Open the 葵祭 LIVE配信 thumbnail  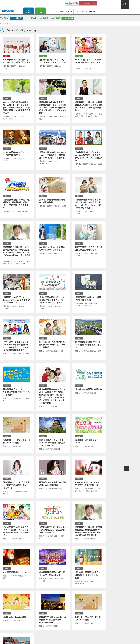(x=53, y=87)
